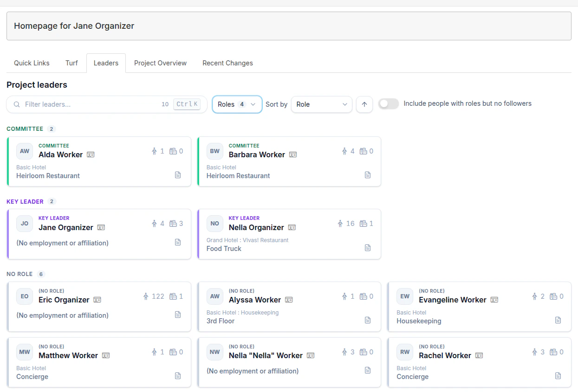Switch to the Turf tab
The height and width of the screenshot is (392, 578).
pos(71,63)
